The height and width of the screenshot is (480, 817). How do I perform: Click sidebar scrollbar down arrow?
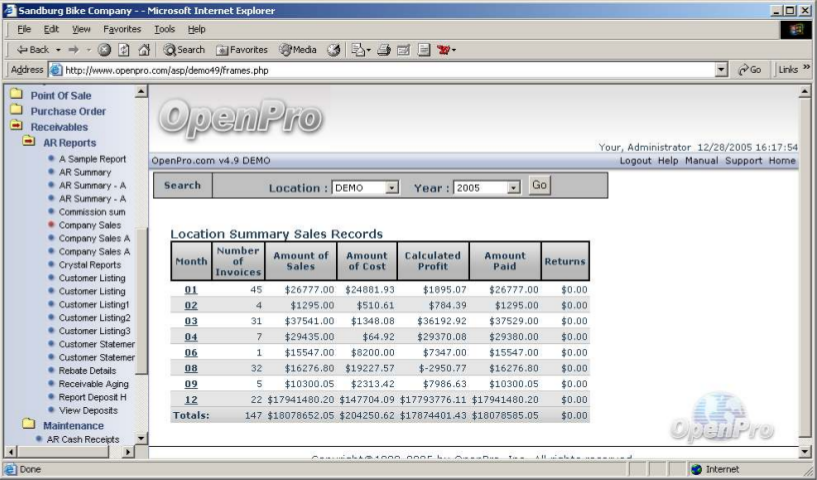(141, 439)
